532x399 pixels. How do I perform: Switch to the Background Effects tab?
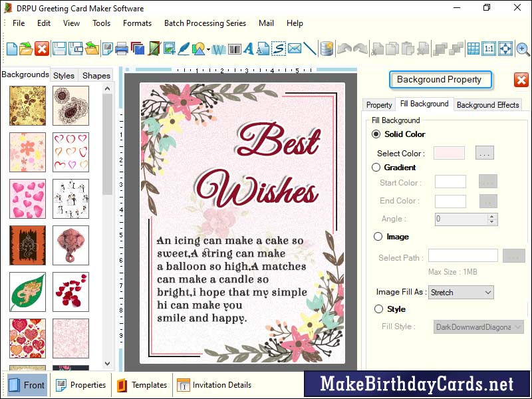tap(487, 104)
